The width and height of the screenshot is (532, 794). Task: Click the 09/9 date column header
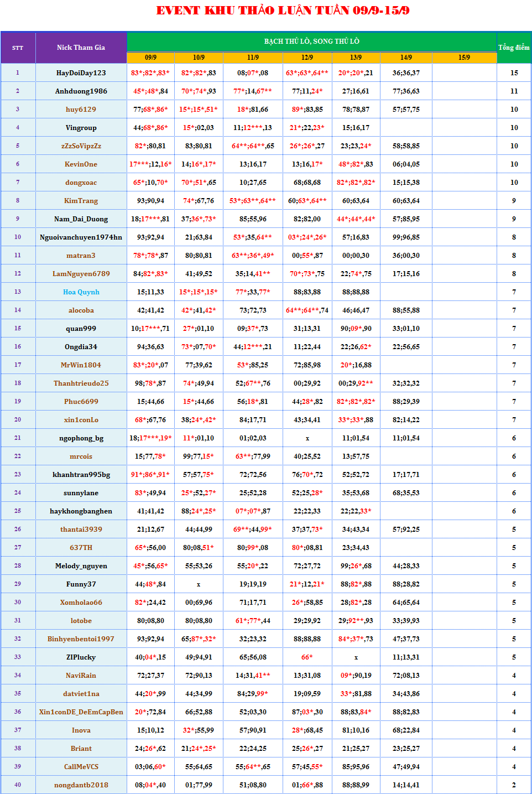point(150,58)
